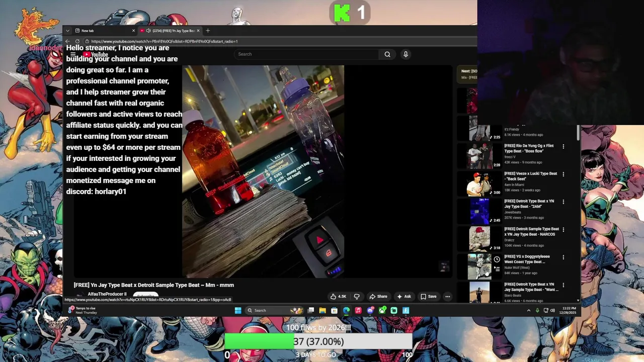Click Watch later clock on YG thumbnail
The image size is (644, 362).
click(497, 259)
